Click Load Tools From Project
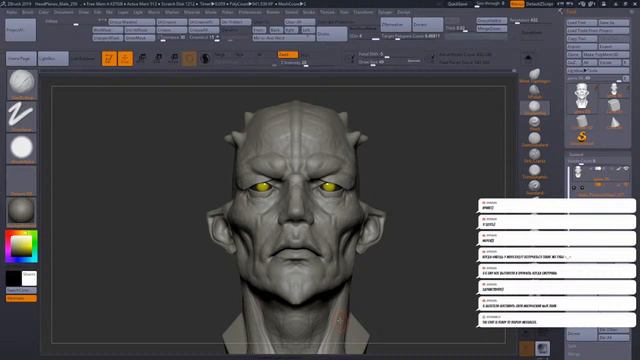Image resolution: width=640 pixels, height=360 pixels. [598, 31]
